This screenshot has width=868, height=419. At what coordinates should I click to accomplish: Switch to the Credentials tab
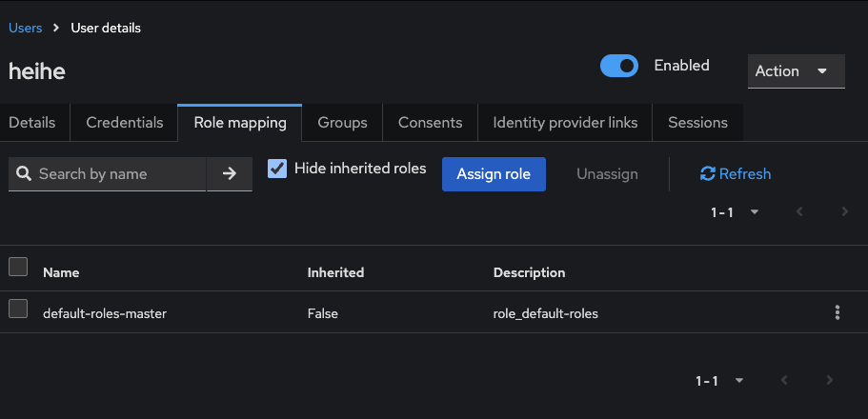click(124, 123)
